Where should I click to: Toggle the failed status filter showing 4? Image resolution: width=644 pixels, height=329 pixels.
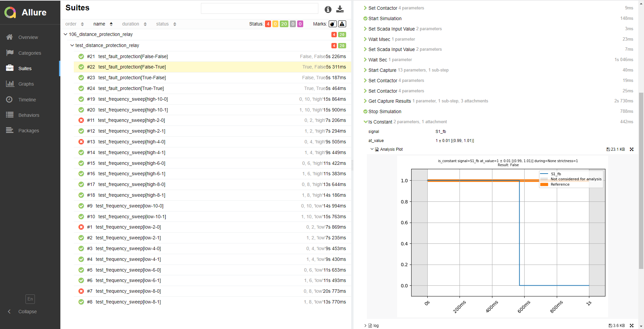[268, 24]
